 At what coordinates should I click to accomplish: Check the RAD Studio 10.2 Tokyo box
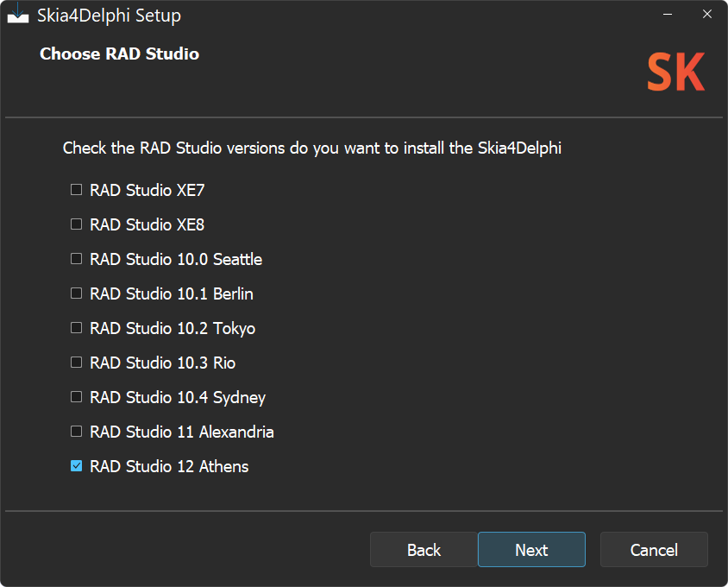click(x=76, y=327)
